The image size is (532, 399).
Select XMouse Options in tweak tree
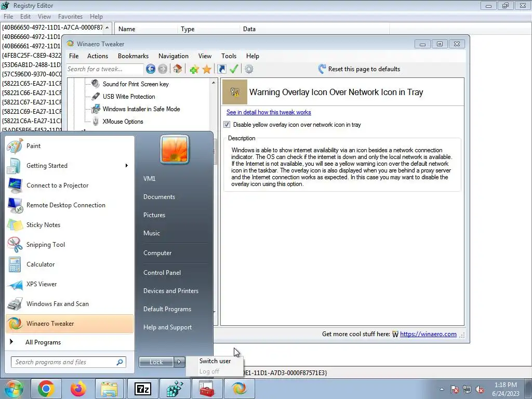point(123,122)
